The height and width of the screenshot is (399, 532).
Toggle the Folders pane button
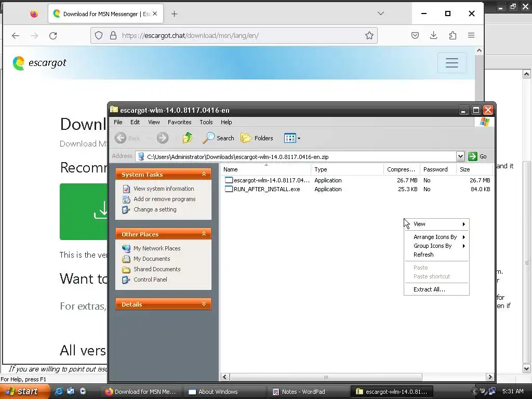[x=257, y=138]
